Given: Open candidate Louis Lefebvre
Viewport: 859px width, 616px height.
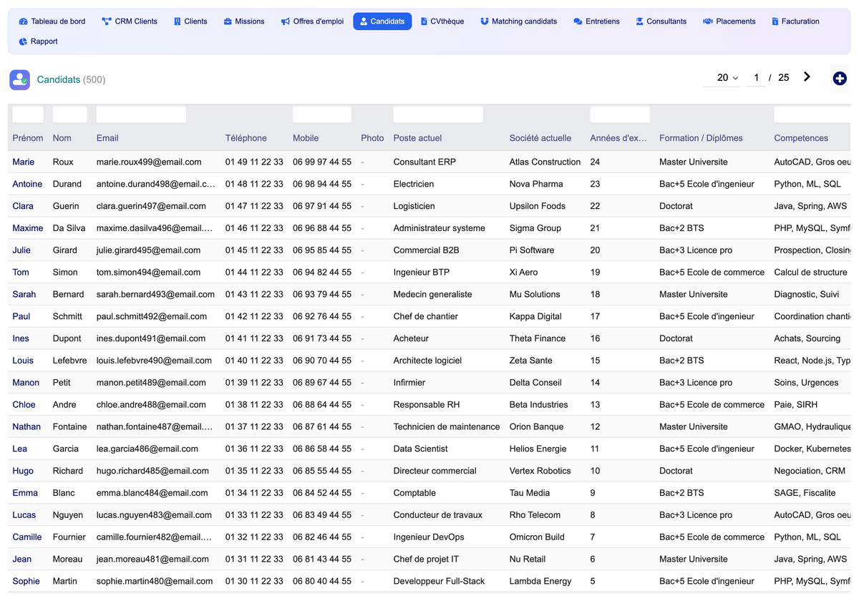Looking at the screenshot, I should pyautogui.click(x=23, y=361).
